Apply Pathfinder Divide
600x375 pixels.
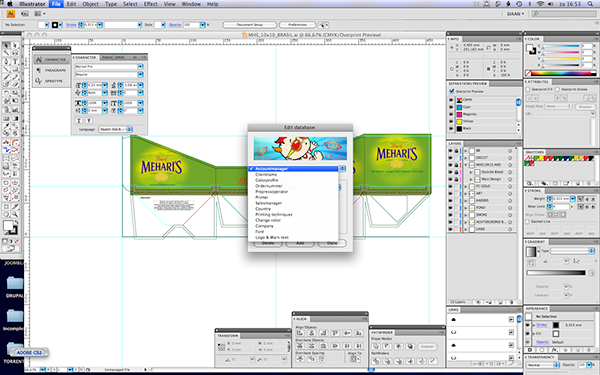[x=376, y=360]
